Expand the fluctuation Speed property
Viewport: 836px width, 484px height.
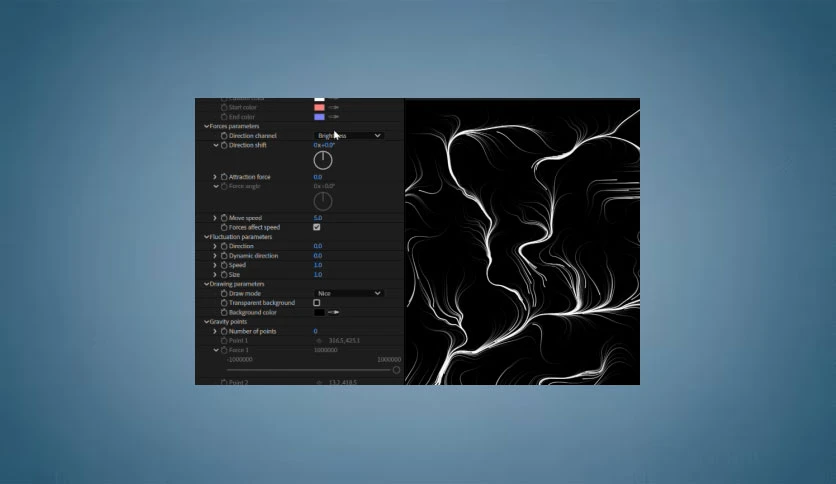click(x=215, y=265)
